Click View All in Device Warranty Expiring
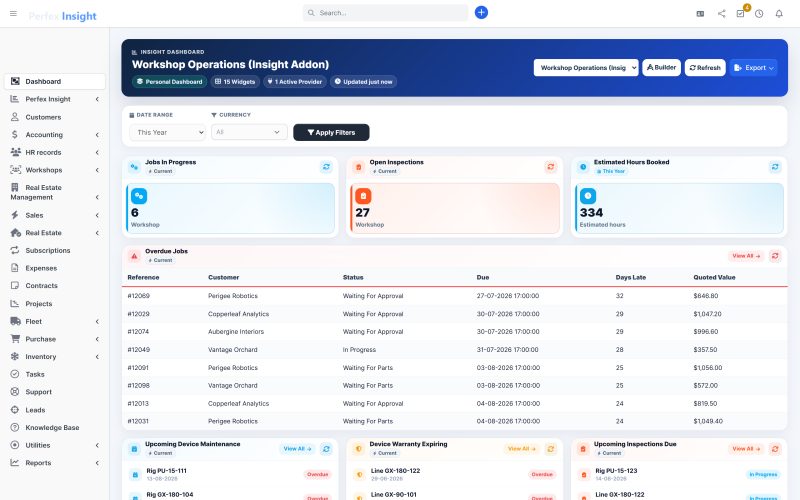 521,448
